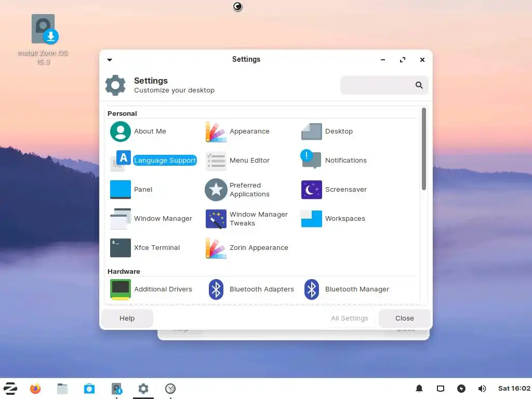Open the Files manager from taskbar
Viewport: 532px width, 399px height.
point(62,389)
